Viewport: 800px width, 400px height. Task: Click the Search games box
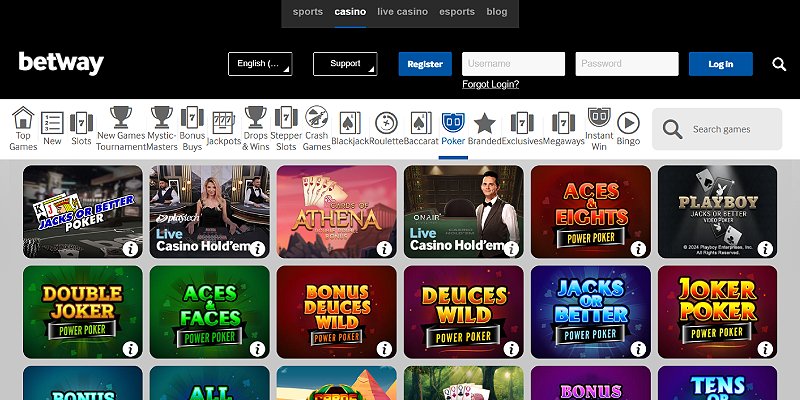(717, 129)
